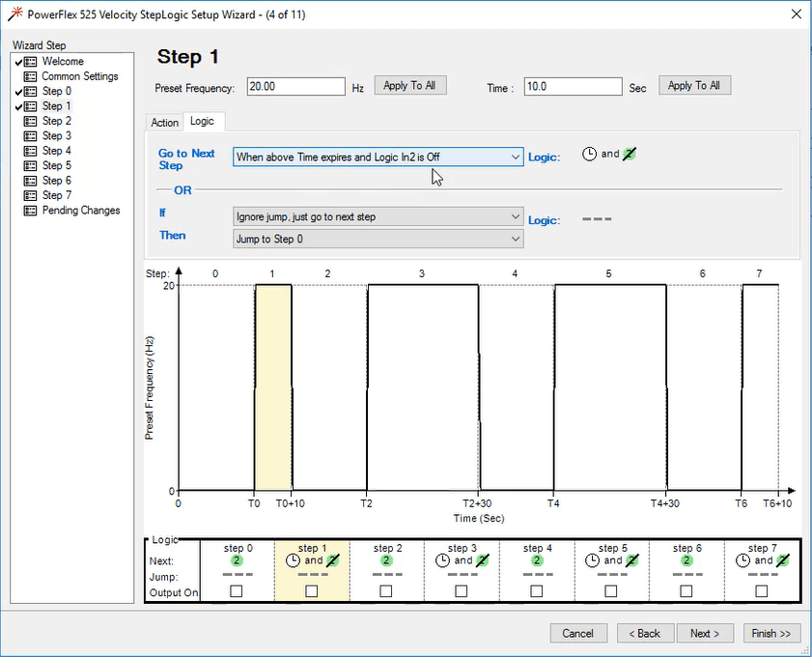Click the green 2 icon under step 0
This screenshot has width=812, height=657.
tap(237, 560)
